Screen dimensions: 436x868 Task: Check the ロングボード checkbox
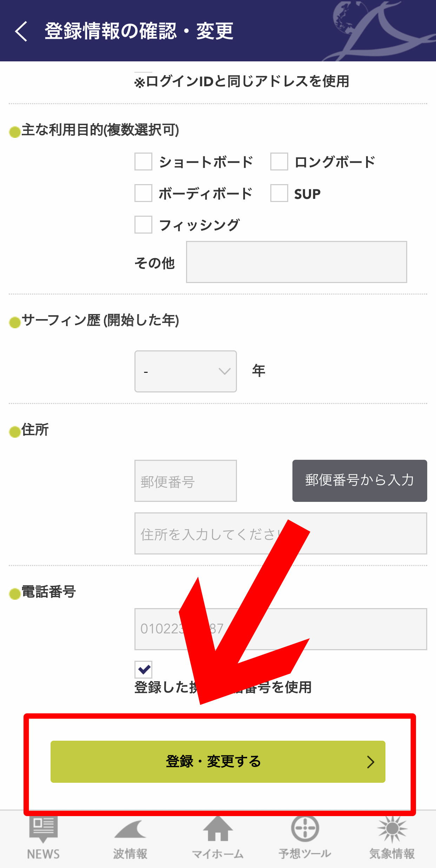click(x=279, y=162)
